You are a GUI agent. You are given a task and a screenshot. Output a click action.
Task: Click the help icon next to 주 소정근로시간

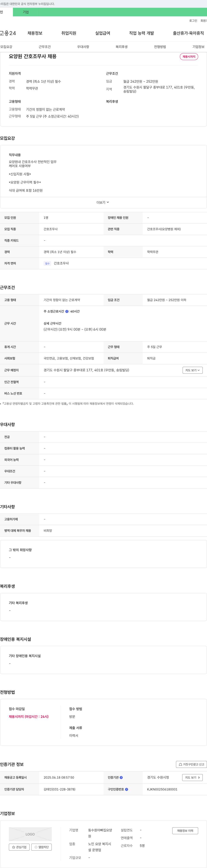coord(67,312)
